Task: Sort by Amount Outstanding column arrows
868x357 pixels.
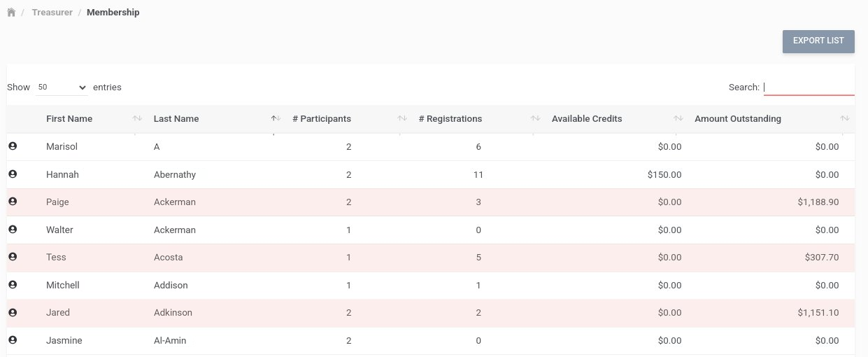Action: pyautogui.click(x=845, y=119)
